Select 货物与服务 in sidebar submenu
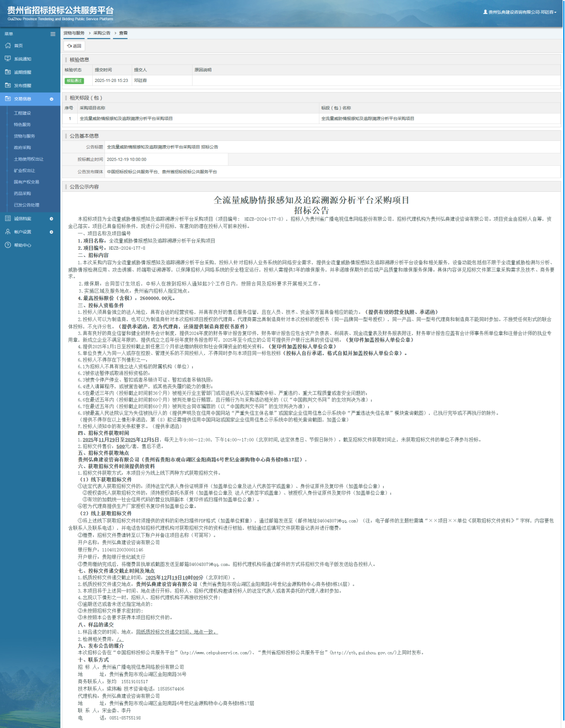The height and width of the screenshot is (728, 565). click(x=24, y=136)
